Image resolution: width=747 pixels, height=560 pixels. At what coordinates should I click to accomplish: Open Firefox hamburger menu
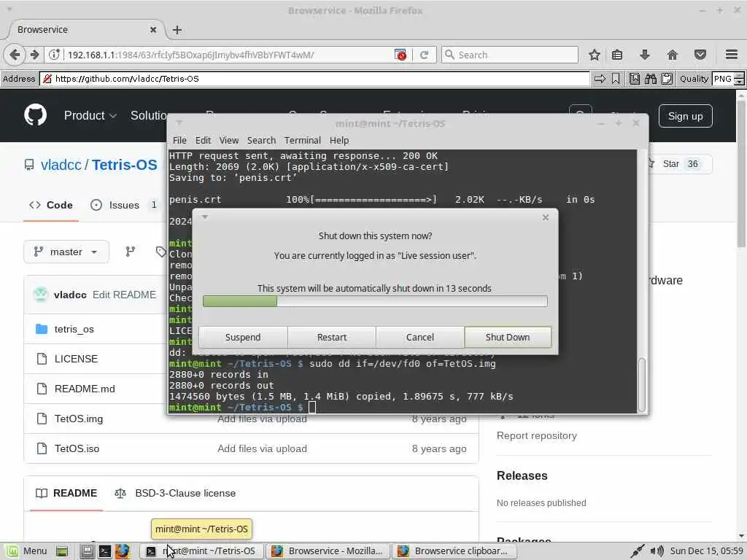click(x=732, y=55)
